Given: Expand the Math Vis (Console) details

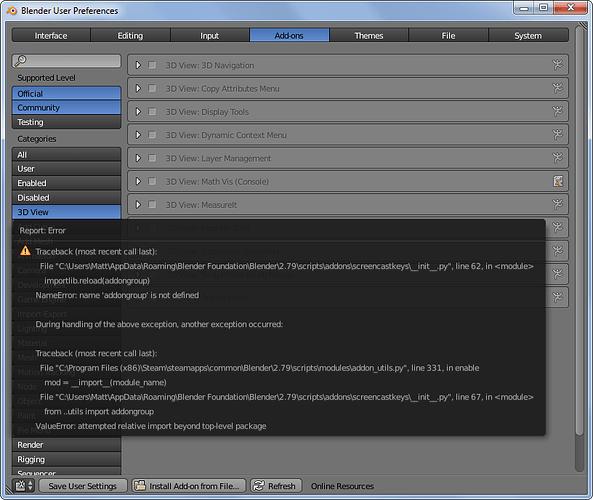Looking at the screenshot, I should tap(138, 182).
